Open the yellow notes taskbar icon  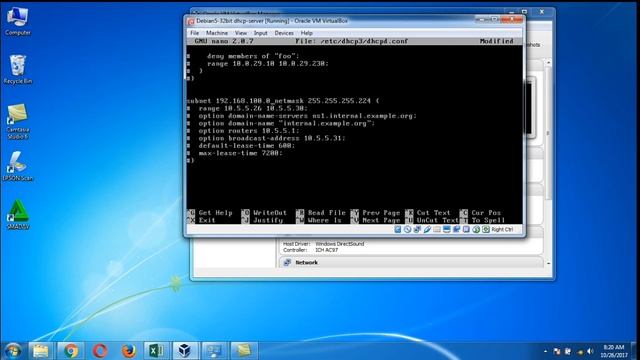[243, 350]
